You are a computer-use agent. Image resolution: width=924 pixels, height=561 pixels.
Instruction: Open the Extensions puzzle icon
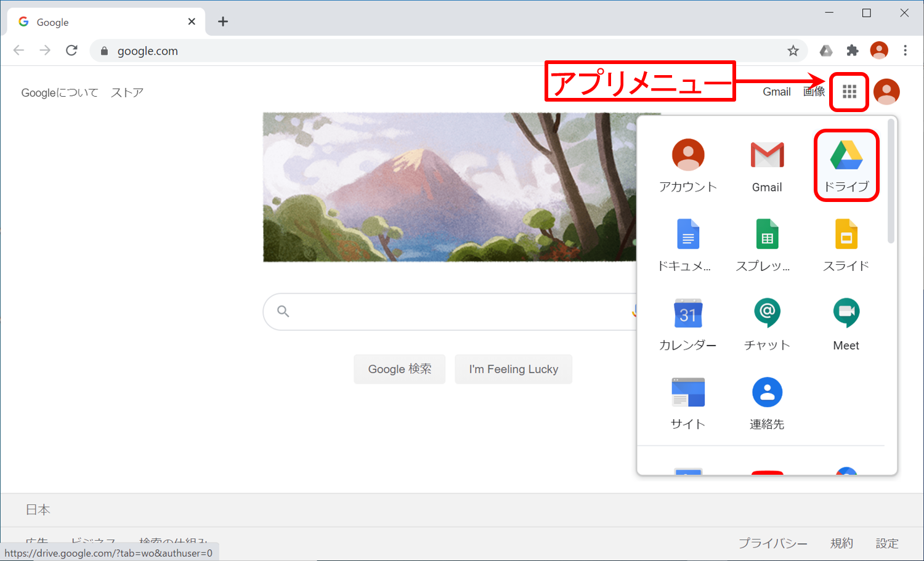pos(853,50)
